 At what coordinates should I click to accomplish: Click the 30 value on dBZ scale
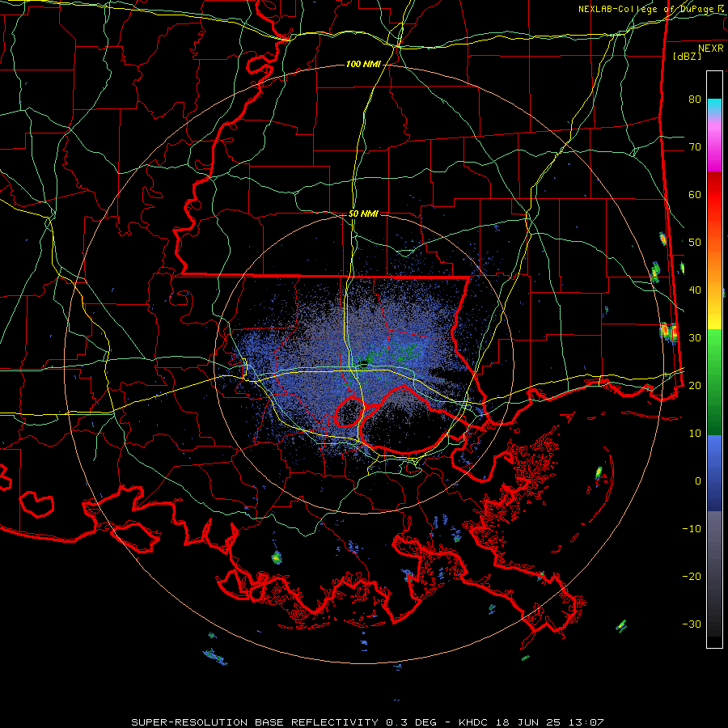(695, 338)
